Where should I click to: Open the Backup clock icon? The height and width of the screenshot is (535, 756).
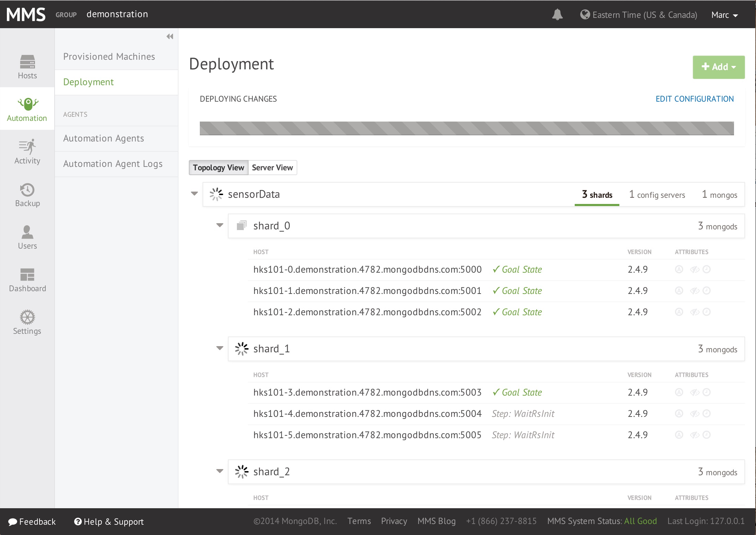pyautogui.click(x=27, y=190)
